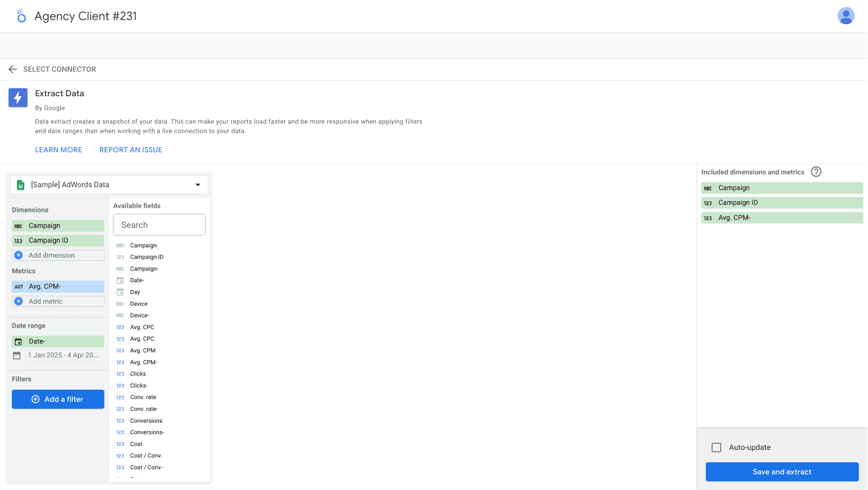The width and height of the screenshot is (868, 490).
Task: Enable the Auto-update checkbox
Action: click(x=717, y=447)
